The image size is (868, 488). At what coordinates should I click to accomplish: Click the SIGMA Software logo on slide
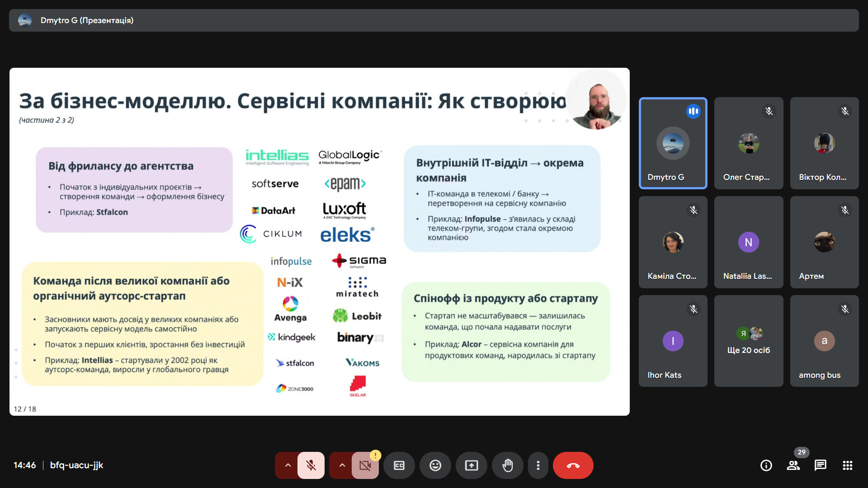pos(359,261)
